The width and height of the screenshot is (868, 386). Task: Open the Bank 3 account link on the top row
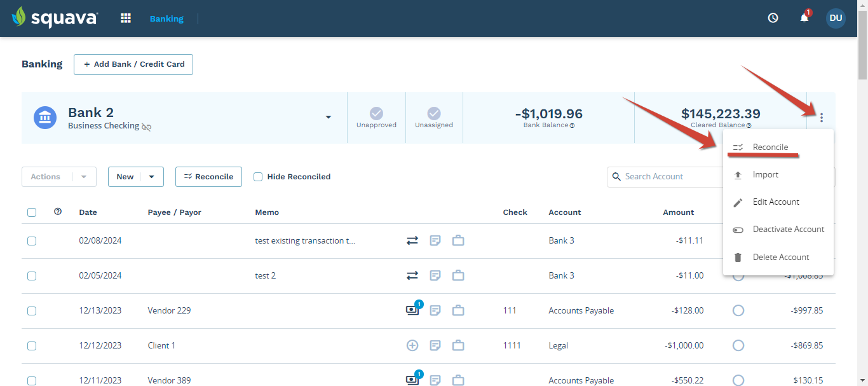coord(561,240)
